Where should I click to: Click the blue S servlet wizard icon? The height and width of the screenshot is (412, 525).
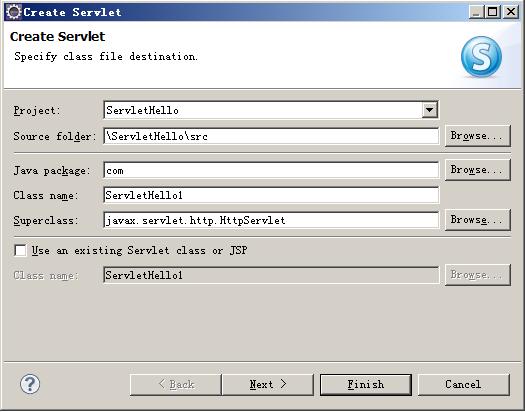click(481, 56)
